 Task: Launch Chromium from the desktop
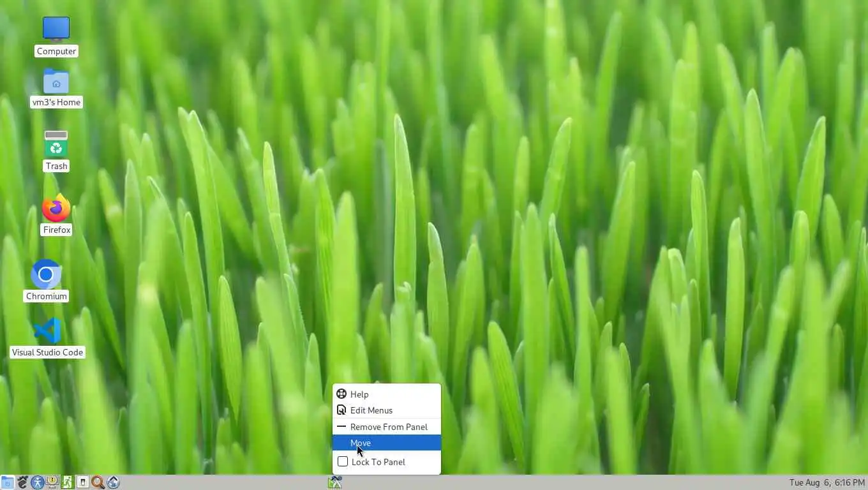coord(46,274)
